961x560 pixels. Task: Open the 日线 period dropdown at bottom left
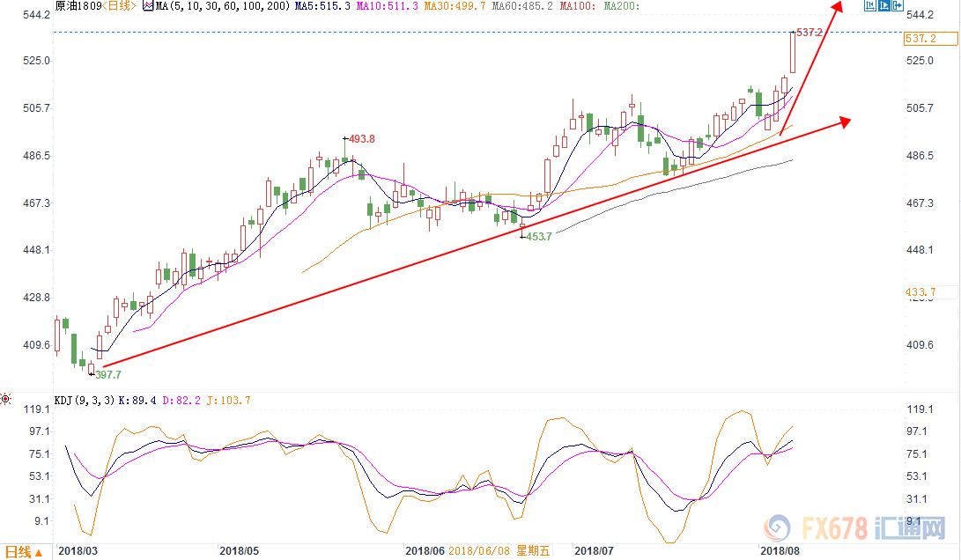(21, 552)
